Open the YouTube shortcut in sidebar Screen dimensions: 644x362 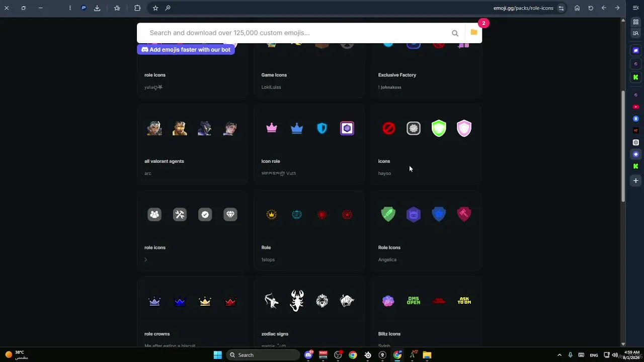pyautogui.click(x=636, y=107)
